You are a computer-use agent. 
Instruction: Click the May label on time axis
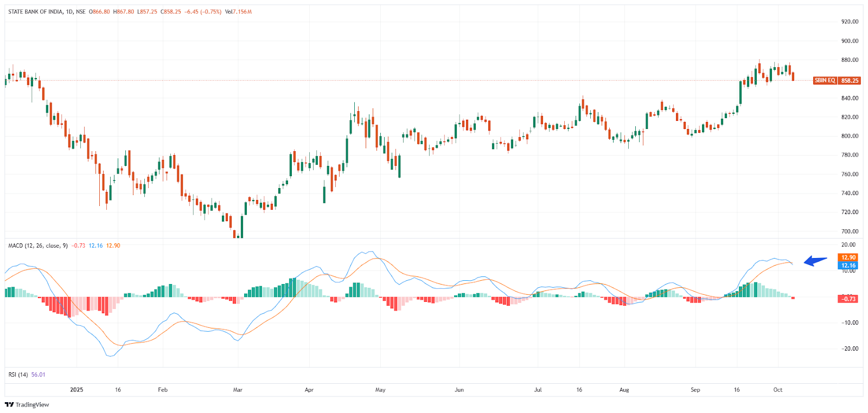point(380,390)
